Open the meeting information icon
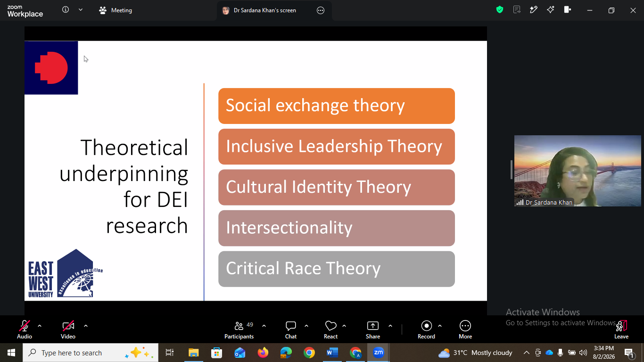The width and height of the screenshot is (644, 362). coord(66,10)
